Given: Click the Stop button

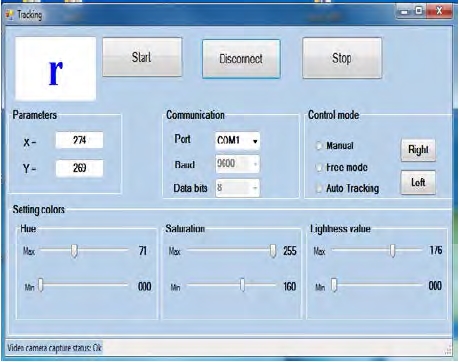Looking at the screenshot, I should point(342,58).
